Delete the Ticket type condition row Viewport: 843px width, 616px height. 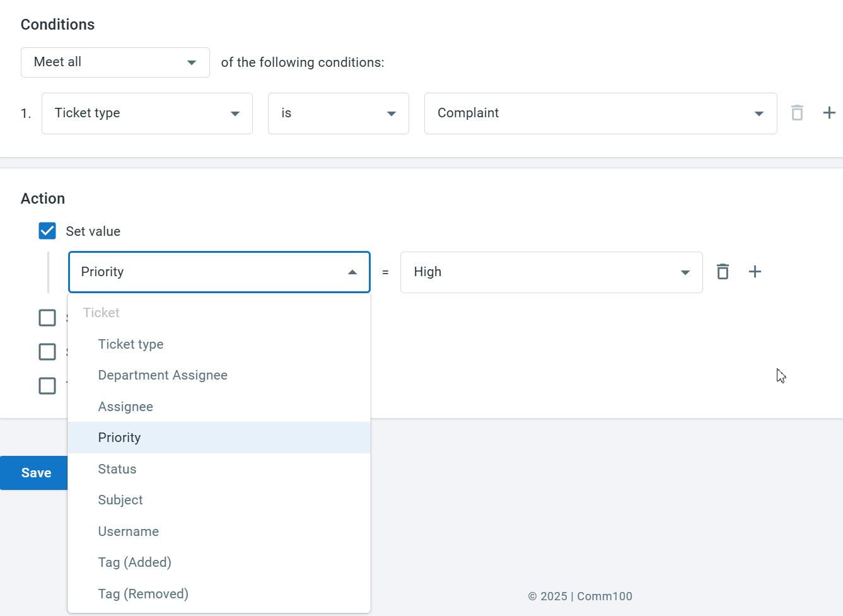(797, 113)
